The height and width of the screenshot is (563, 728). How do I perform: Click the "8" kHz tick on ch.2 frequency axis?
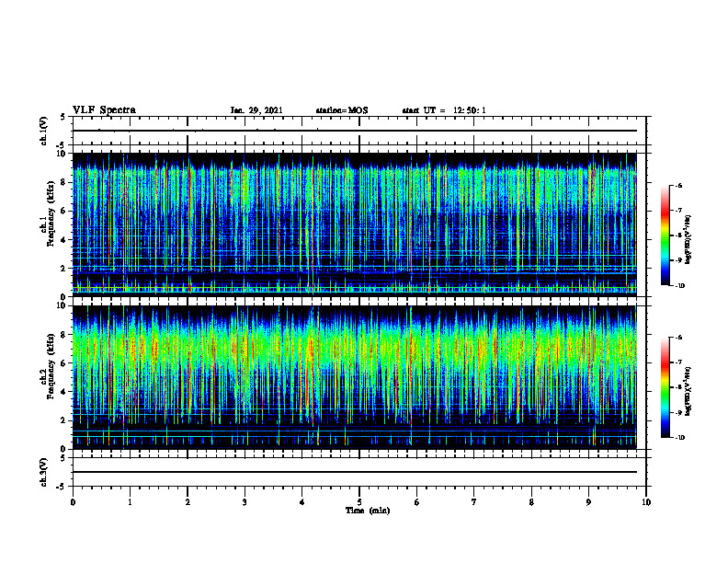64,335
